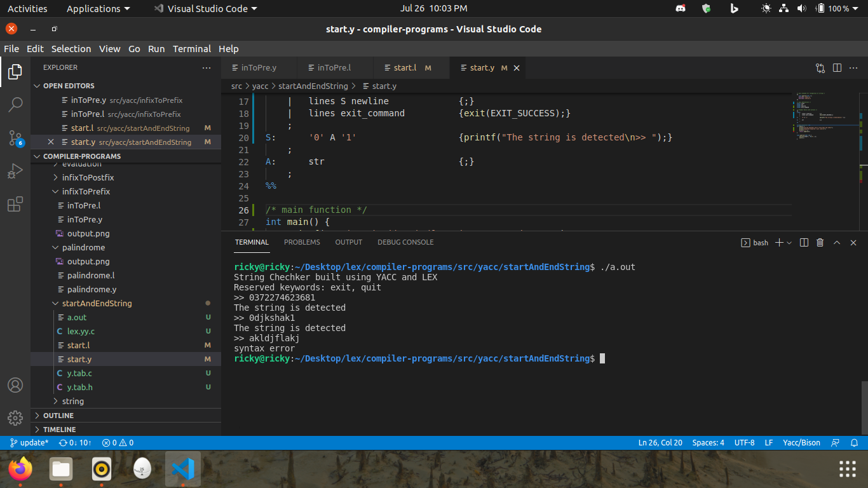Click the terminal vertical scrollbar
868x488 pixels.
pos(864,408)
